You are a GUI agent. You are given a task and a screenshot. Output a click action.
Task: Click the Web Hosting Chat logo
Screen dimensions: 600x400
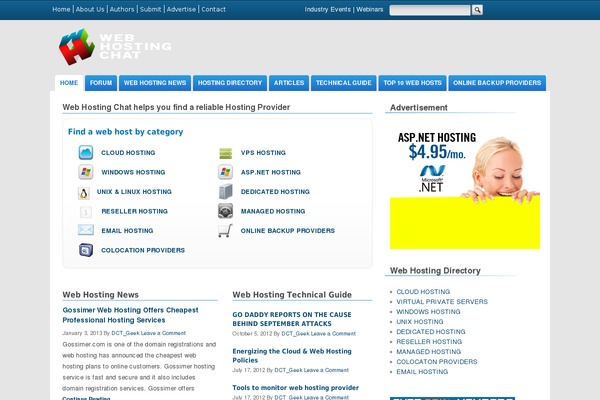tap(115, 47)
